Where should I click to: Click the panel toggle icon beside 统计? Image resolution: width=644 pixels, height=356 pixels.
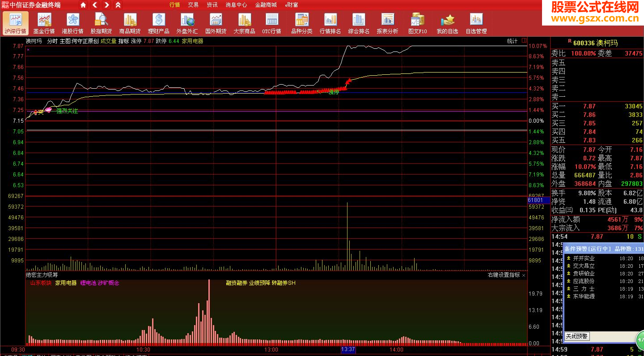pyautogui.click(x=523, y=41)
